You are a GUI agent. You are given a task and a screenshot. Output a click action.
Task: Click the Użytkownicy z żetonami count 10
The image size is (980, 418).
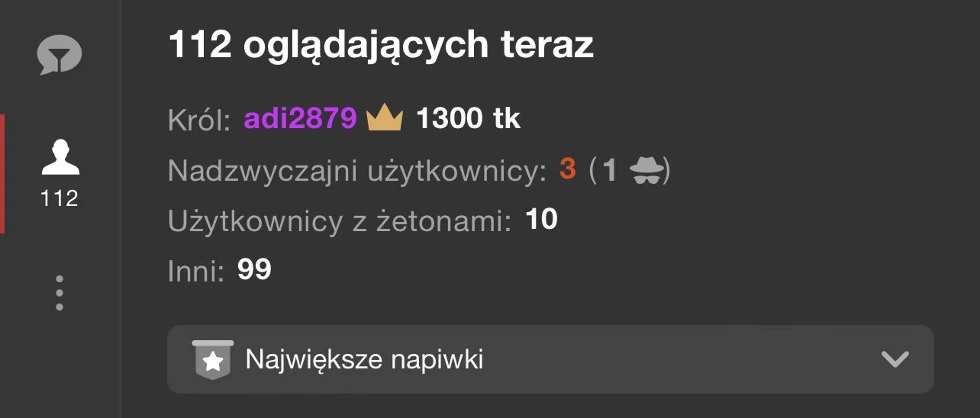[542, 220]
